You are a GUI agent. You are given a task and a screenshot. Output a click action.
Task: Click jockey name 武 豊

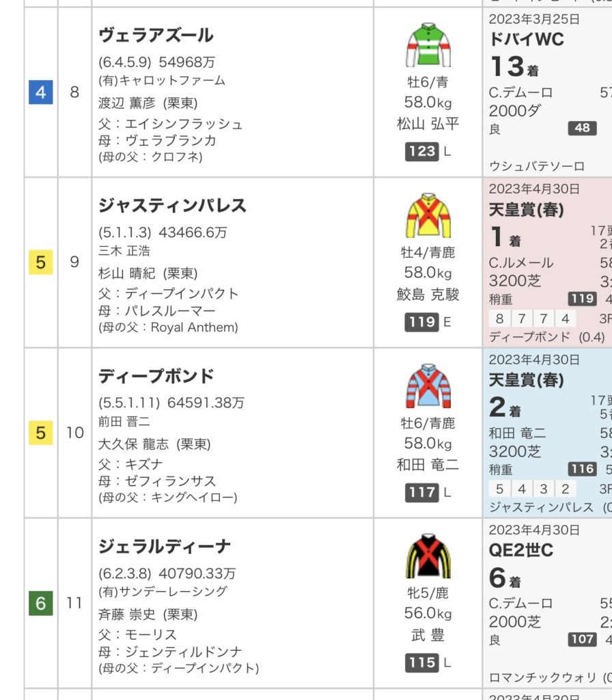pos(428,635)
